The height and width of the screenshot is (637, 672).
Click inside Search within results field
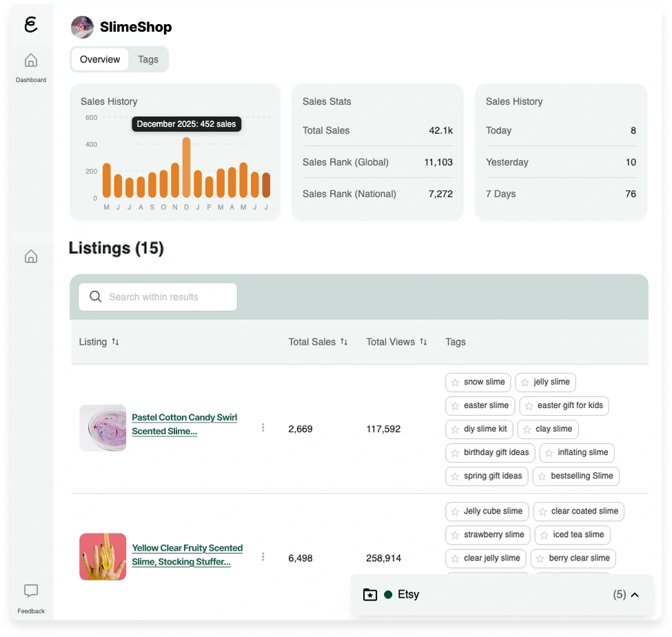point(158,296)
